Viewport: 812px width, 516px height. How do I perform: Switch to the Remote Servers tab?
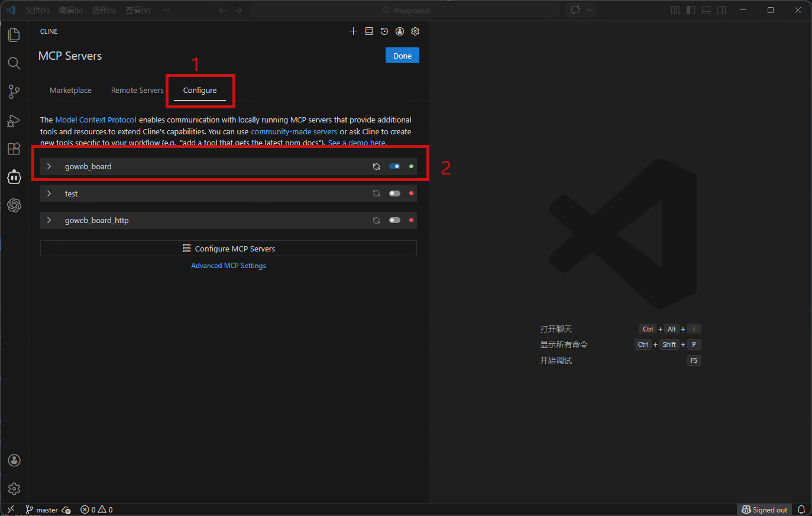click(137, 90)
